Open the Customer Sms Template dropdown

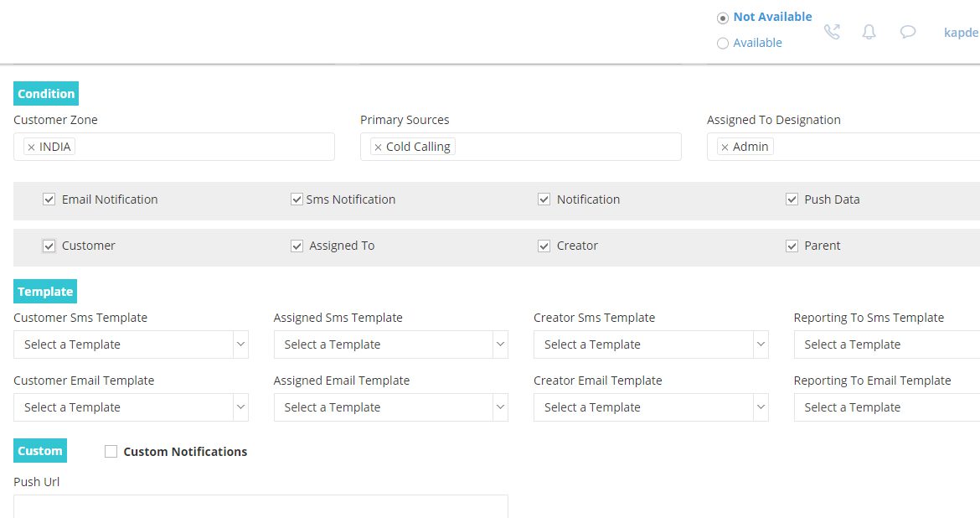pyautogui.click(x=131, y=344)
